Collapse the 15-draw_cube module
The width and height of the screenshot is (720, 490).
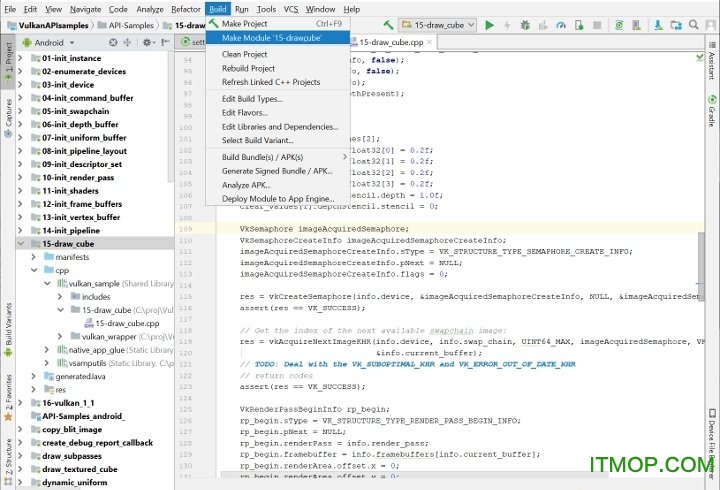point(20,243)
